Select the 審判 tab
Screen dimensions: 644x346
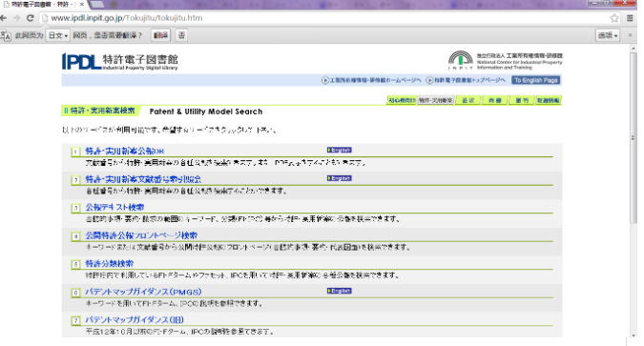click(x=522, y=100)
